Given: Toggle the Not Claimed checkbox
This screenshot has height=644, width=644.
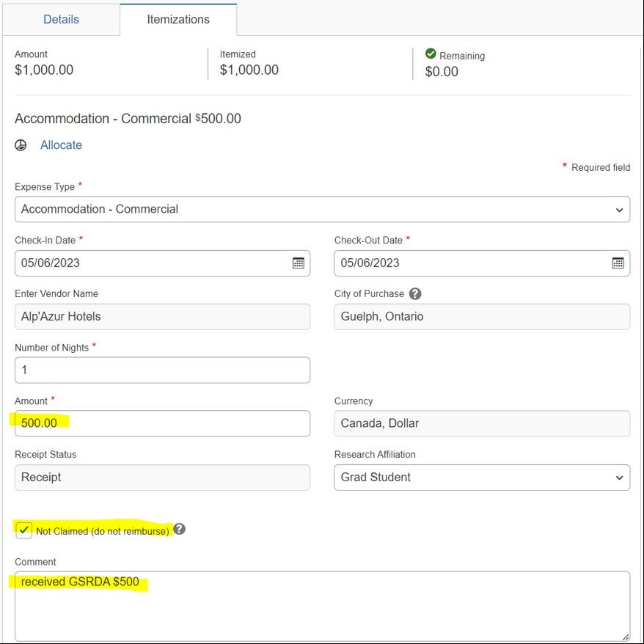Looking at the screenshot, I should click(x=24, y=530).
